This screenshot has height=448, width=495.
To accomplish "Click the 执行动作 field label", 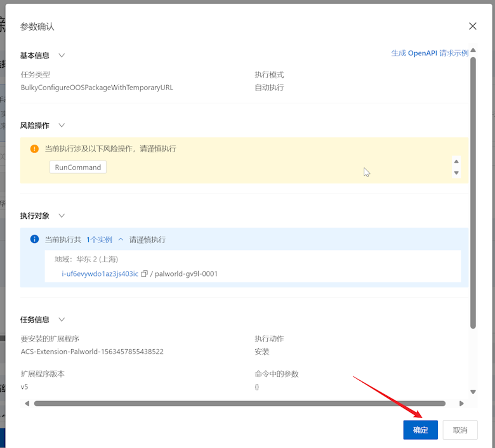I will point(269,339).
